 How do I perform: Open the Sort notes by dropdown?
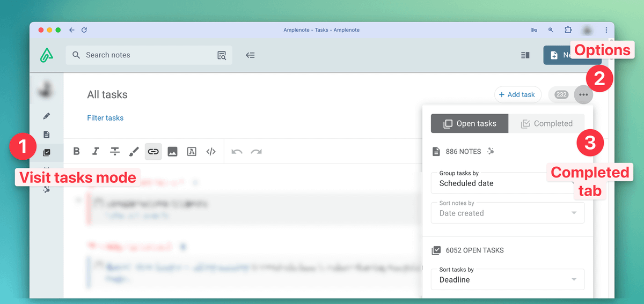tap(507, 213)
